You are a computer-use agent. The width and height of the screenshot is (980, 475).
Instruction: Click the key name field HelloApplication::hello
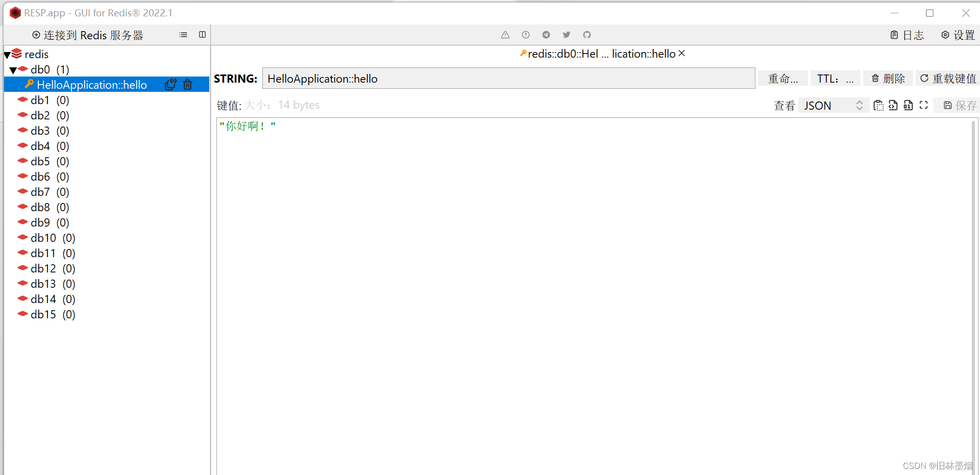click(x=508, y=79)
